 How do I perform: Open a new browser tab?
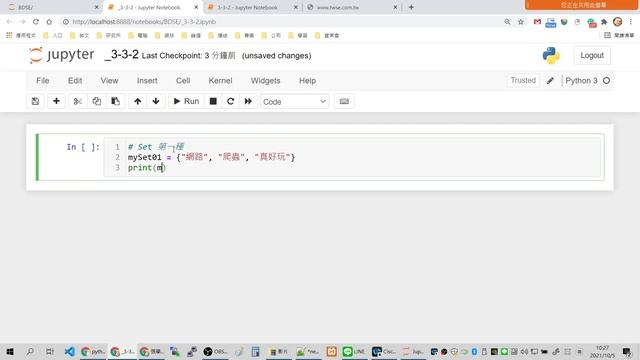pyautogui.click(x=411, y=7)
